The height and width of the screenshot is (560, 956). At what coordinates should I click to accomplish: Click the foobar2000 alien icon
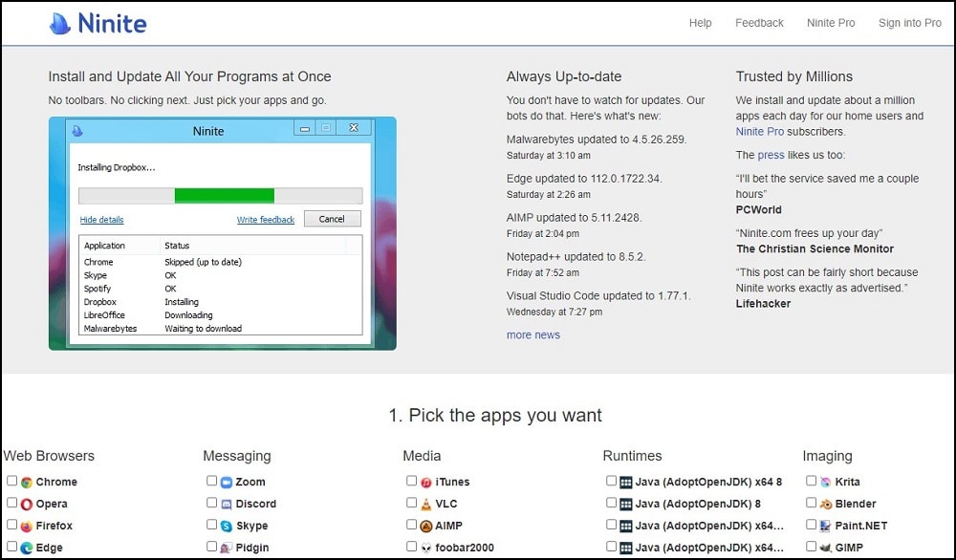click(x=426, y=549)
